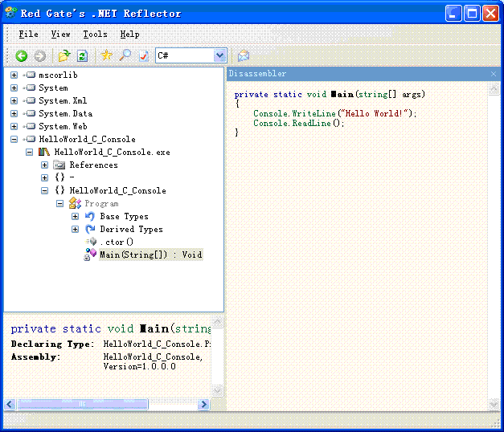This screenshot has height=432, width=504.
Task: Click the Disassembler pane title
Action: click(257, 74)
